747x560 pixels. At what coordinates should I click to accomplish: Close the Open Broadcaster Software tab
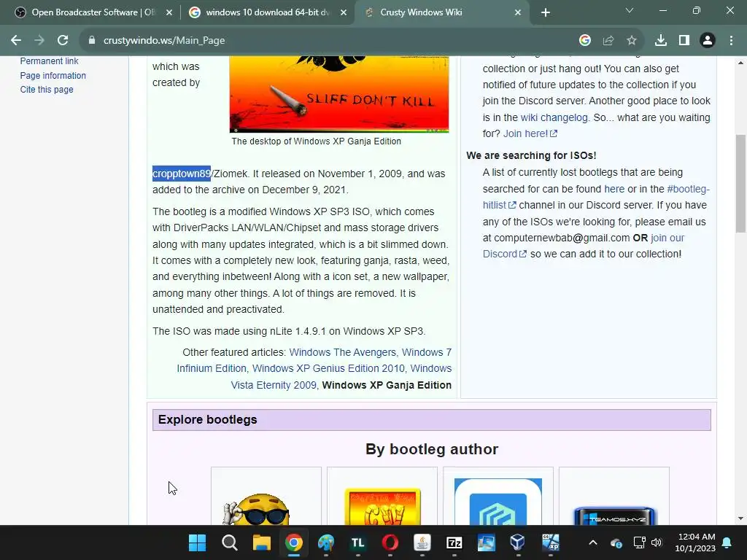[x=169, y=13]
